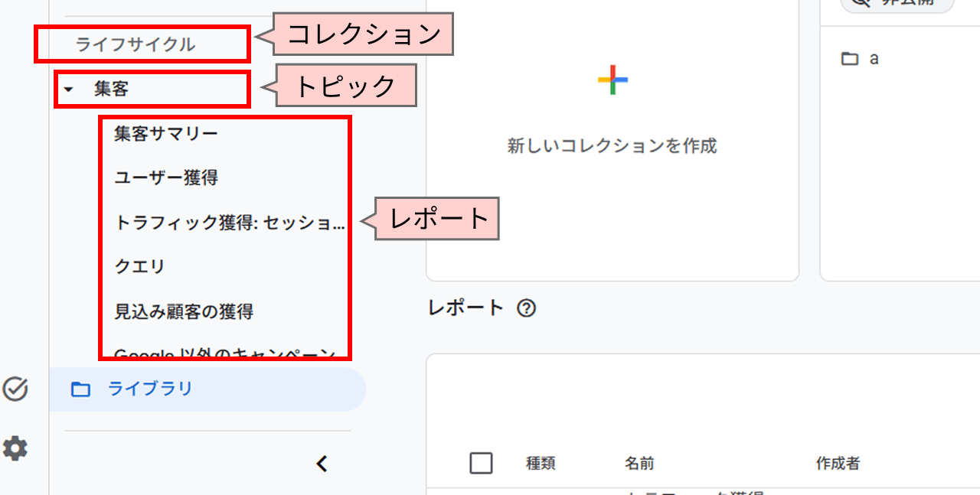980x495 pixels.
Task: Click the collection name a
Action: coord(874,59)
